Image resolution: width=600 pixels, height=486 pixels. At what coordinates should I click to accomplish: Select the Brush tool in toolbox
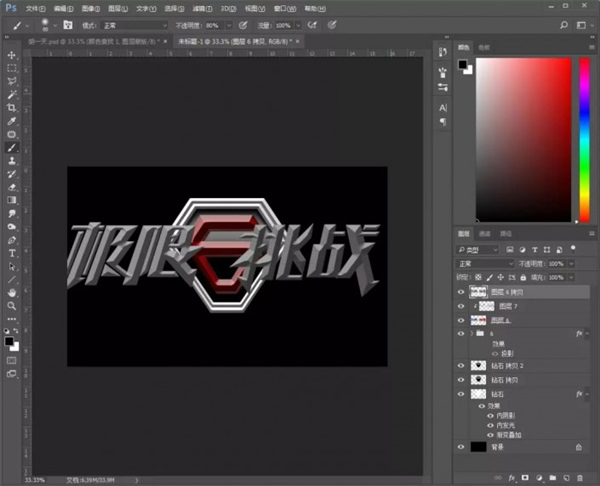[11, 148]
